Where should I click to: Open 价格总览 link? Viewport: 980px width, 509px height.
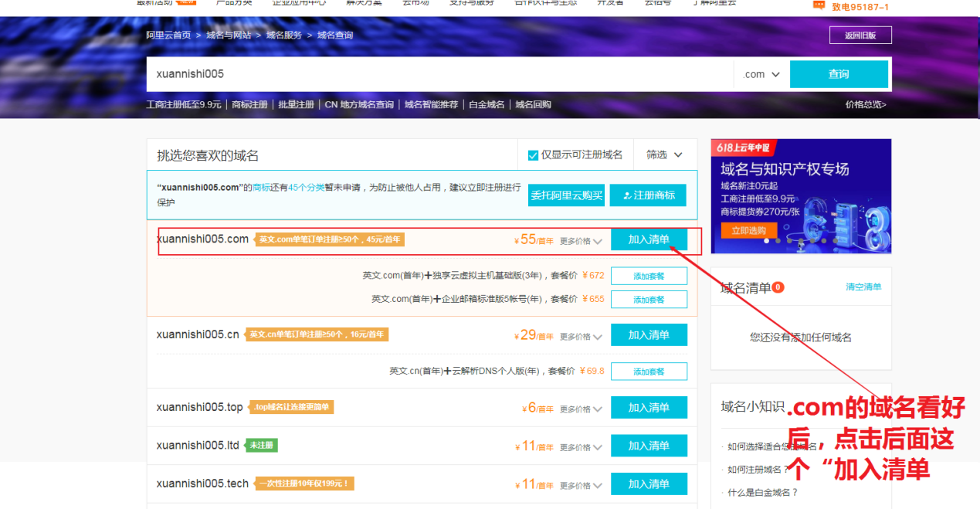(x=866, y=104)
